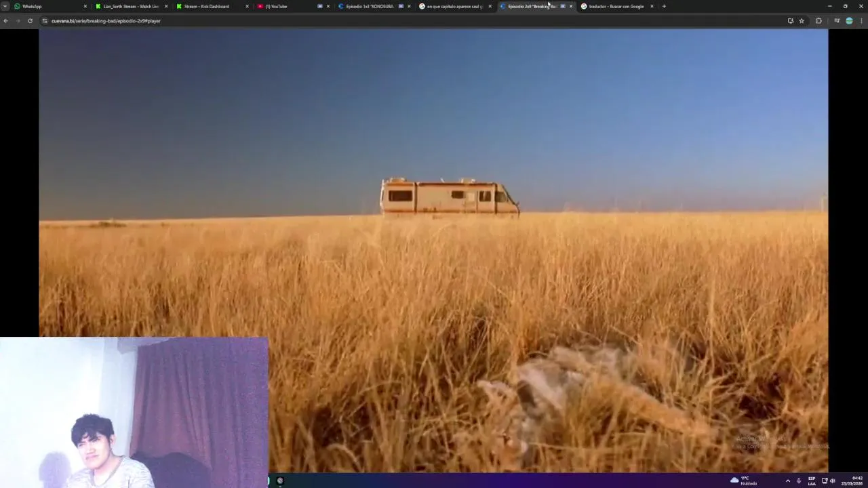
Task: Go forward to the next page
Action: pyautogui.click(x=18, y=21)
